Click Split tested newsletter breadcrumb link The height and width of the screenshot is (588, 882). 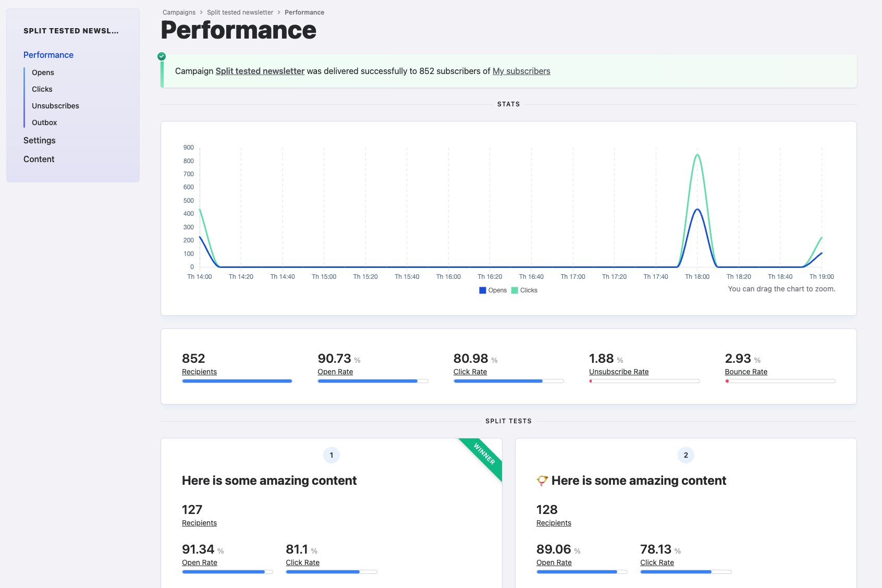[240, 13]
